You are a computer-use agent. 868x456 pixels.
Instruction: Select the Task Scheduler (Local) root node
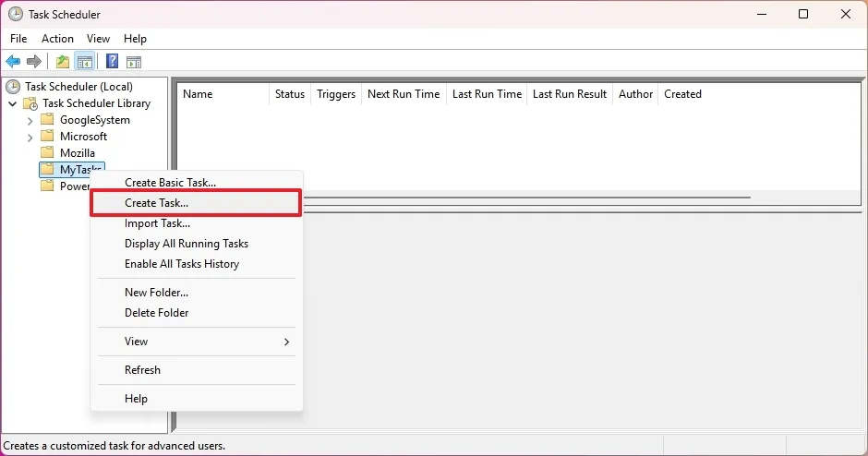(78, 87)
